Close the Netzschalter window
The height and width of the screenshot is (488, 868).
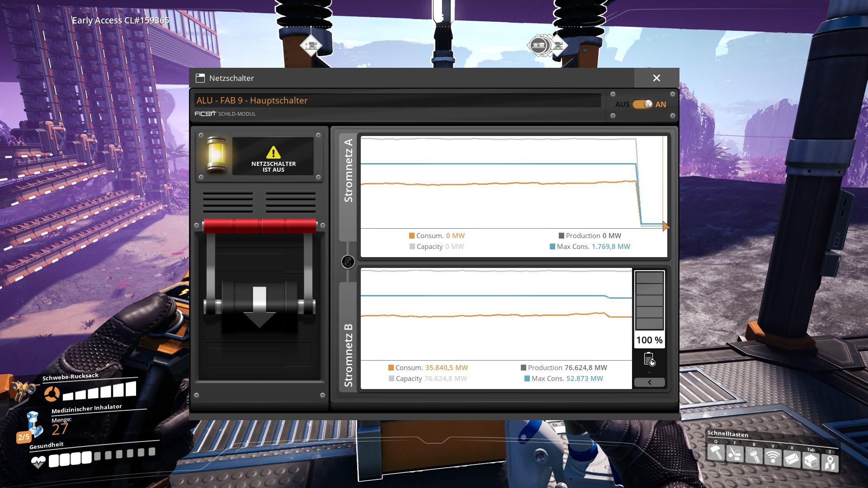click(656, 78)
